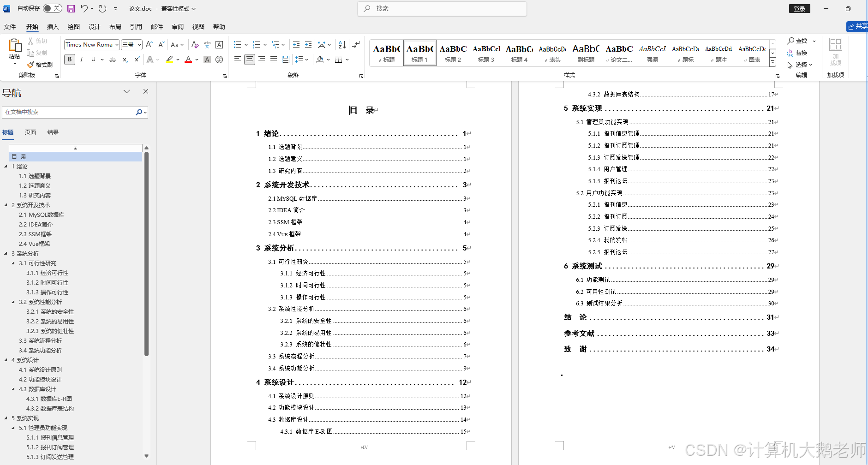Apply the 标题 3 style
Screen dimensions: 868x465
[x=486, y=53]
